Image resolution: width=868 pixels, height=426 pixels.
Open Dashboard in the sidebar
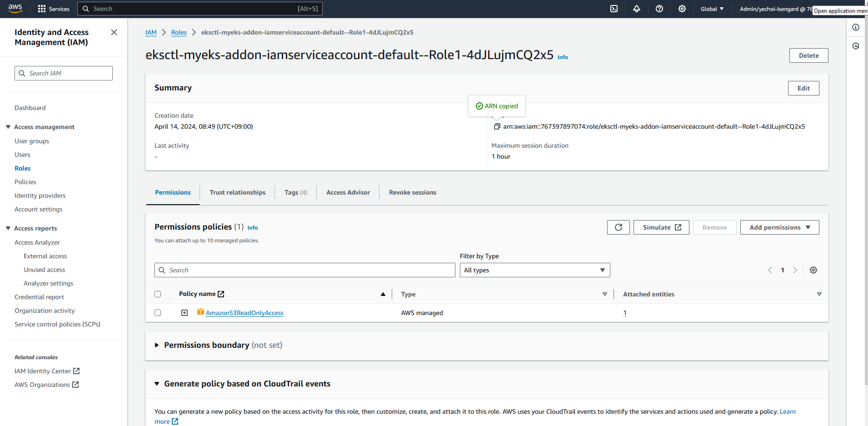click(x=30, y=108)
